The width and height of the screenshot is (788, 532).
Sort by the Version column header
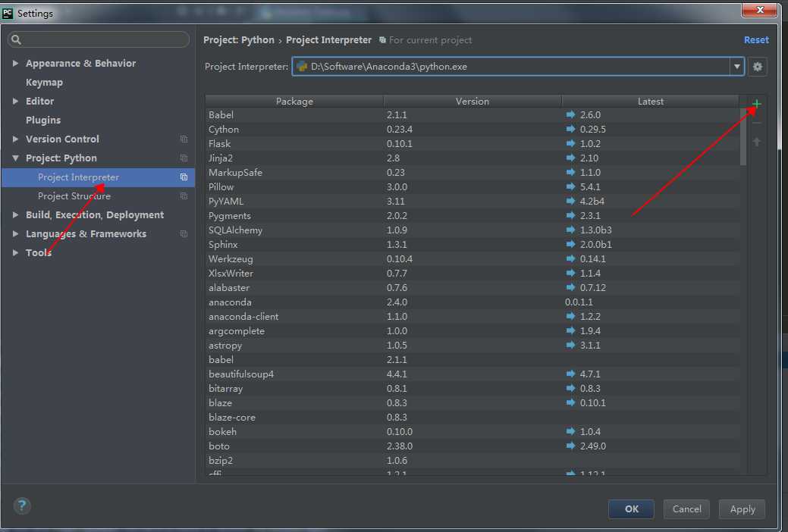tap(472, 102)
